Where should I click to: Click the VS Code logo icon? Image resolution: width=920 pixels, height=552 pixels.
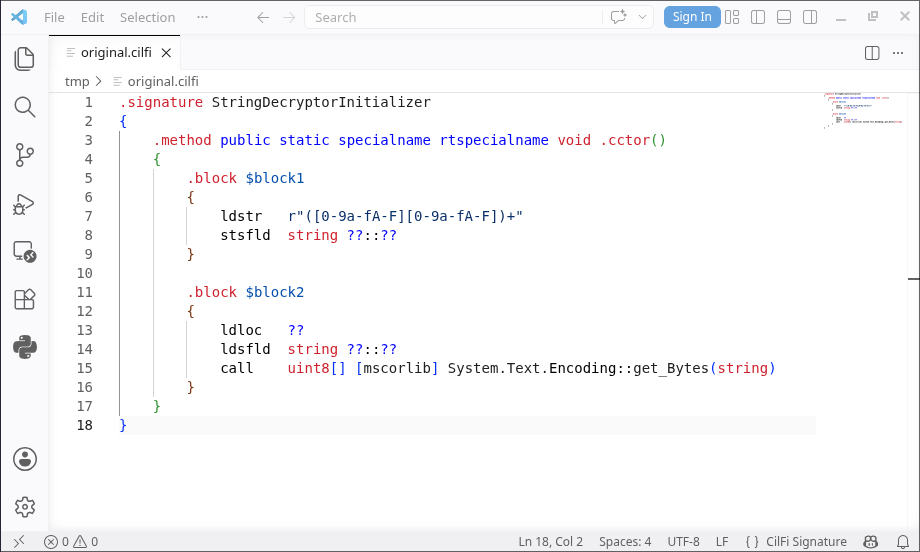(19, 17)
